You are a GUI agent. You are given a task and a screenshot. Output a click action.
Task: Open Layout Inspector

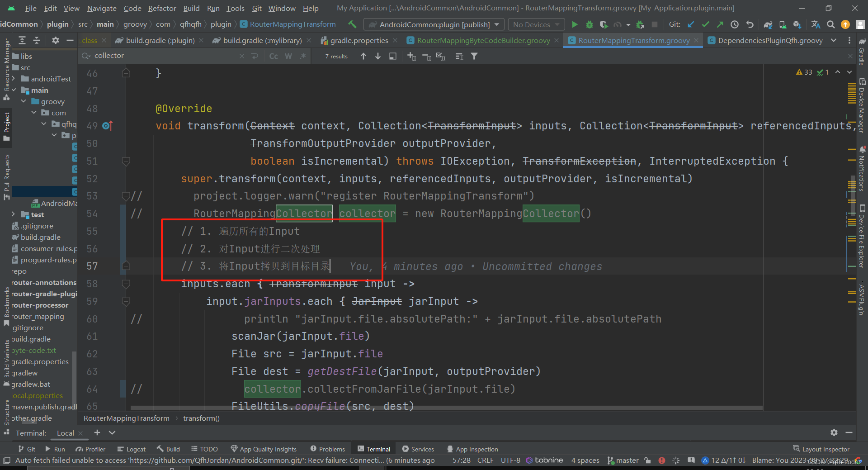(x=821, y=449)
